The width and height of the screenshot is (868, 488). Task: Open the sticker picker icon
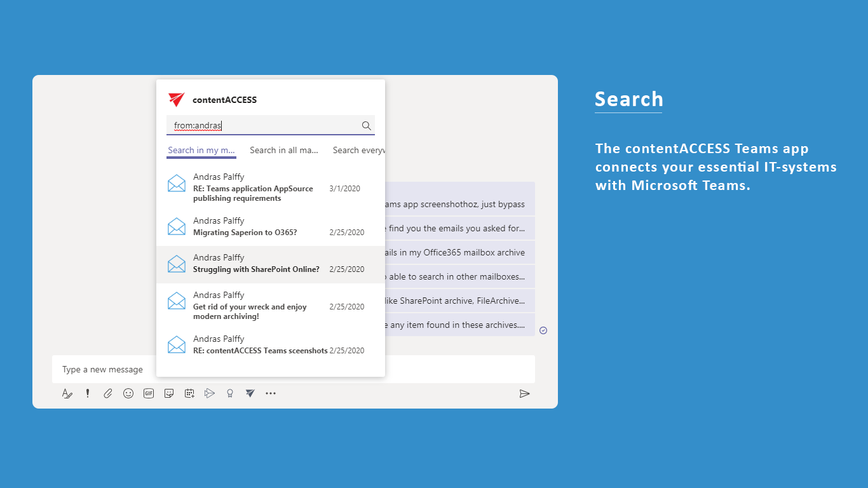[x=169, y=393]
